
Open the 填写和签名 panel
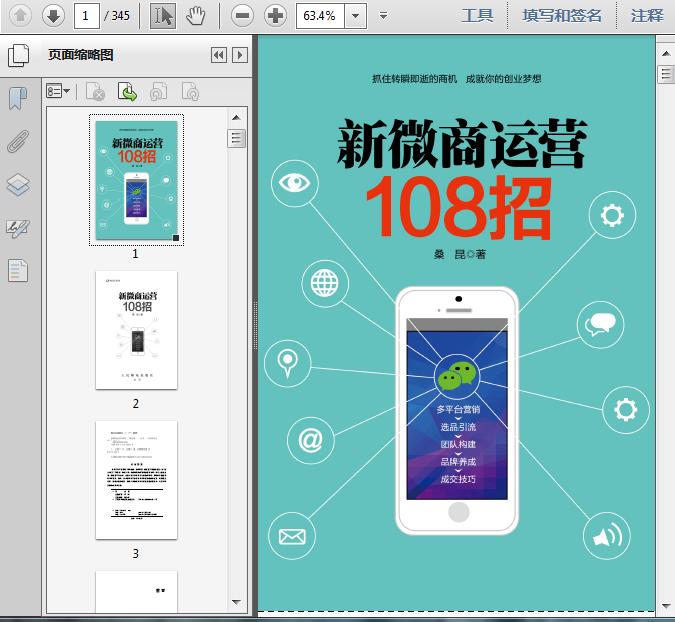pyautogui.click(x=562, y=16)
